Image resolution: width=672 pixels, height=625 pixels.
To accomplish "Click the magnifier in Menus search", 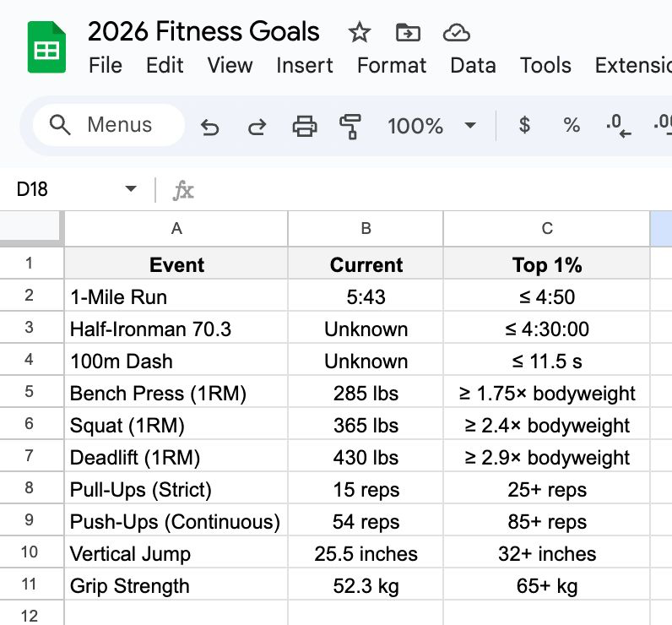I will coord(60,125).
